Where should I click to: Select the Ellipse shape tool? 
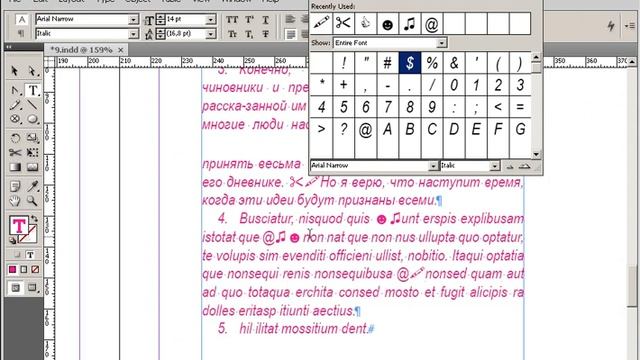[32, 119]
